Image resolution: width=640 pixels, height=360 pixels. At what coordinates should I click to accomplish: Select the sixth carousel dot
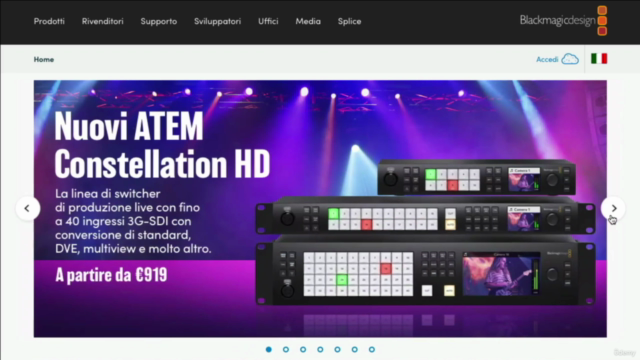coord(354,349)
